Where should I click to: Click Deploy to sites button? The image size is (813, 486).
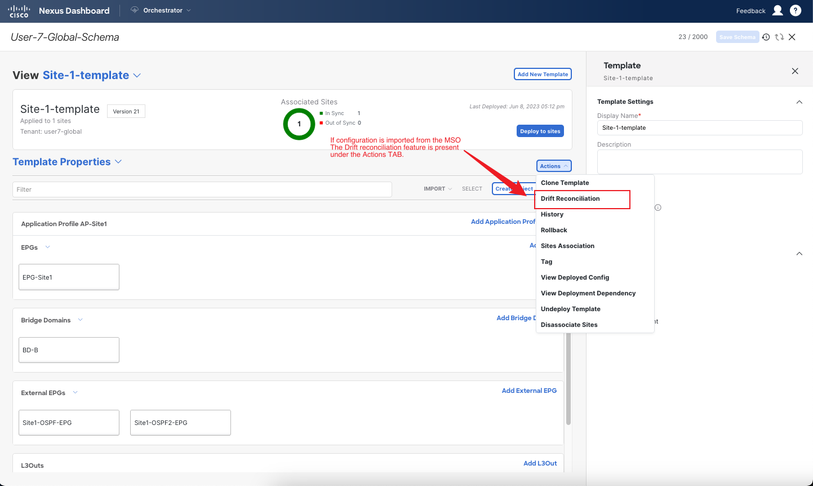tap(540, 131)
